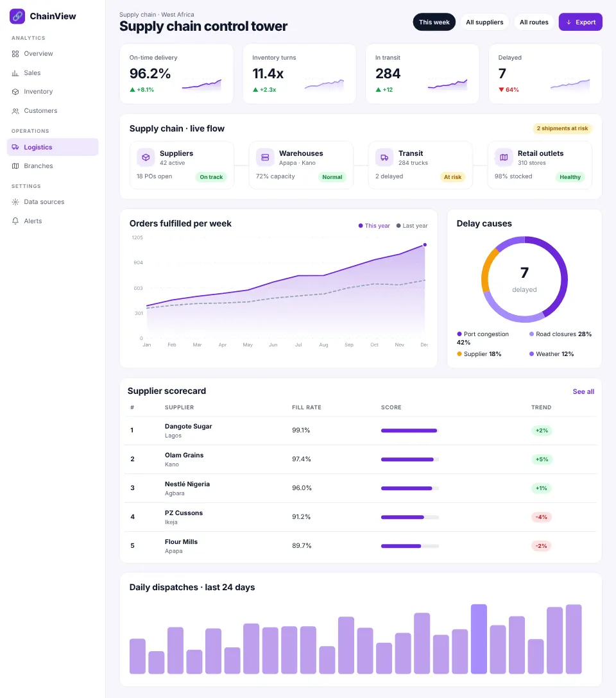This screenshot has width=616, height=698.
Task: Click the tallest highlighted bar in Daily dispatches
Action: [479, 639]
